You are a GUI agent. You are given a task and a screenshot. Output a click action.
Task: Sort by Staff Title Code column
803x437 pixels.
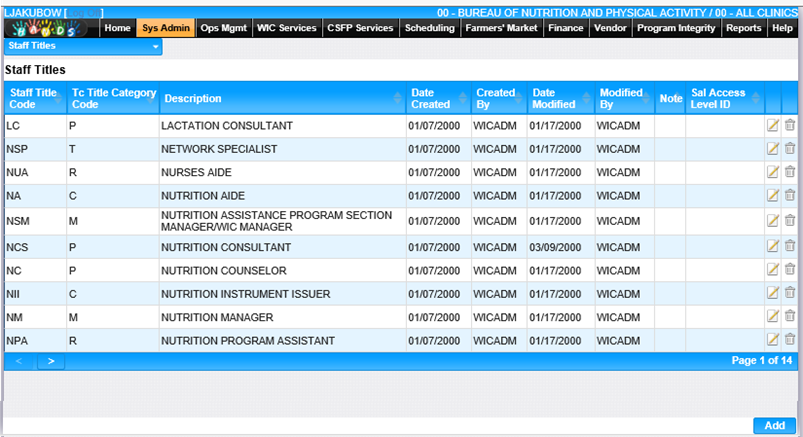click(35, 98)
